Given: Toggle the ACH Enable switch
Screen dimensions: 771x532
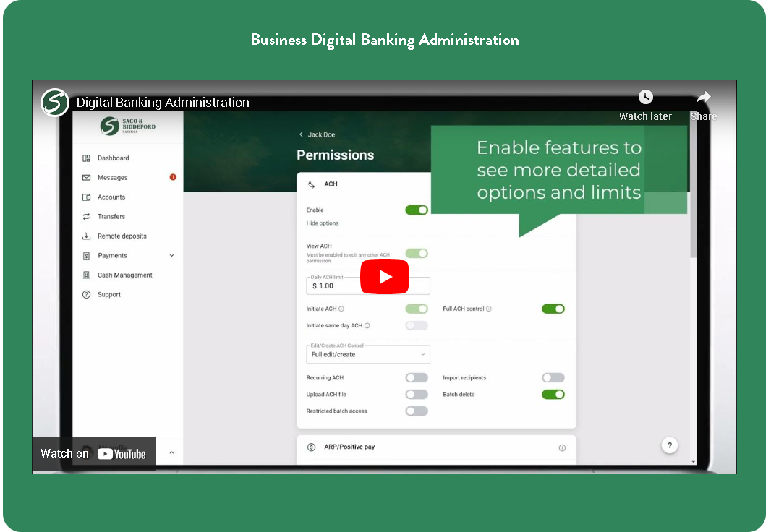Looking at the screenshot, I should (417, 210).
